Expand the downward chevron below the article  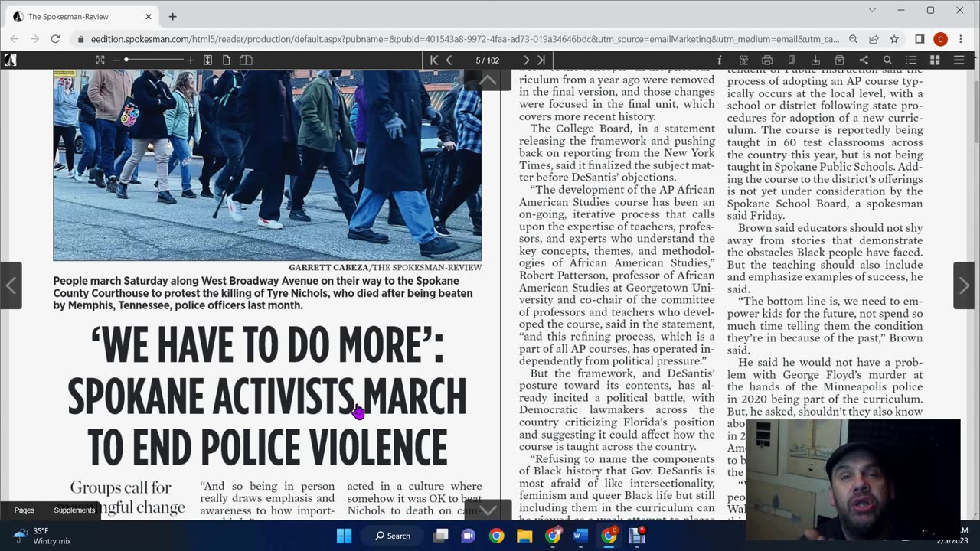tap(488, 510)
